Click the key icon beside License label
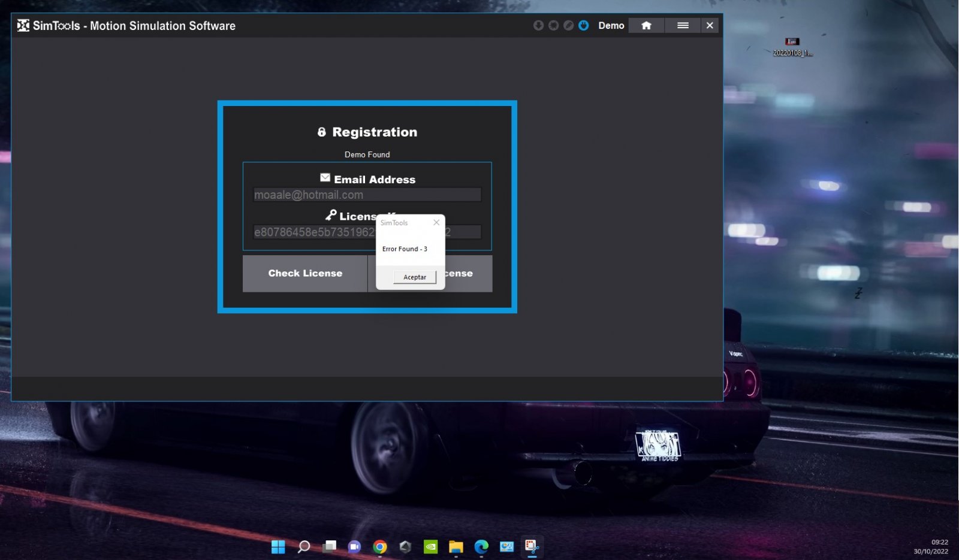The height and width of the screenshot is (560, 959). pos(331,214)
